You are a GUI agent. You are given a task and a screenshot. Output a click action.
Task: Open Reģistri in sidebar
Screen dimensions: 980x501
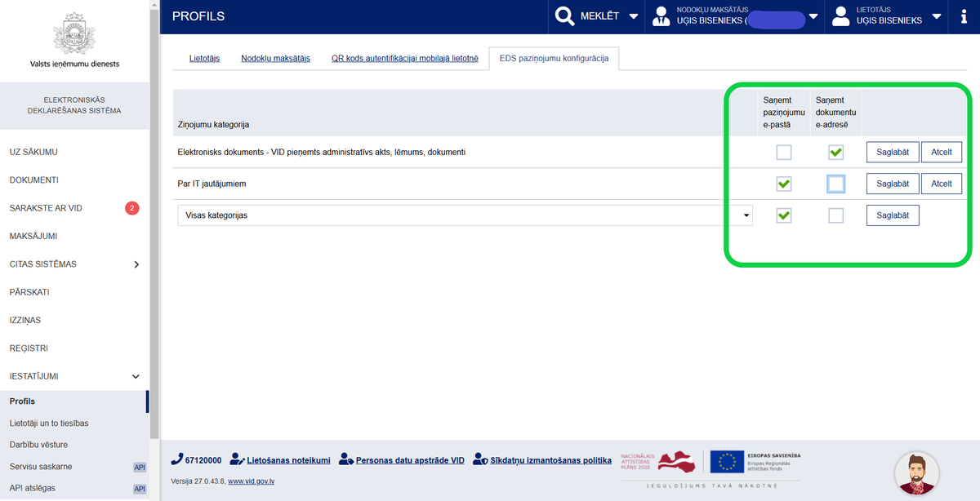(x=29, y=348)
